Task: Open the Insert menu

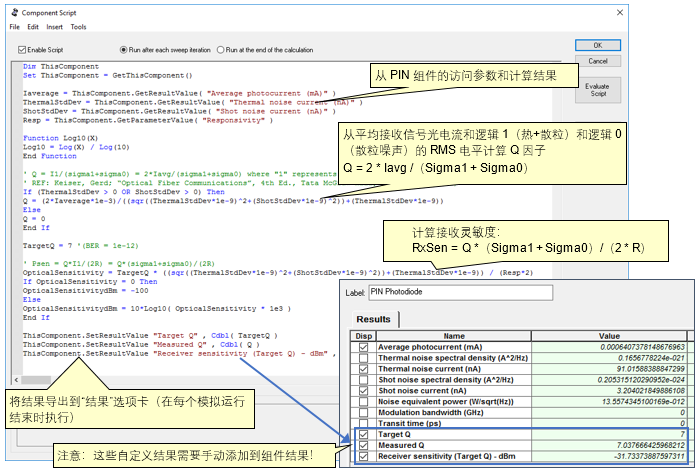Action: point(54,27)
